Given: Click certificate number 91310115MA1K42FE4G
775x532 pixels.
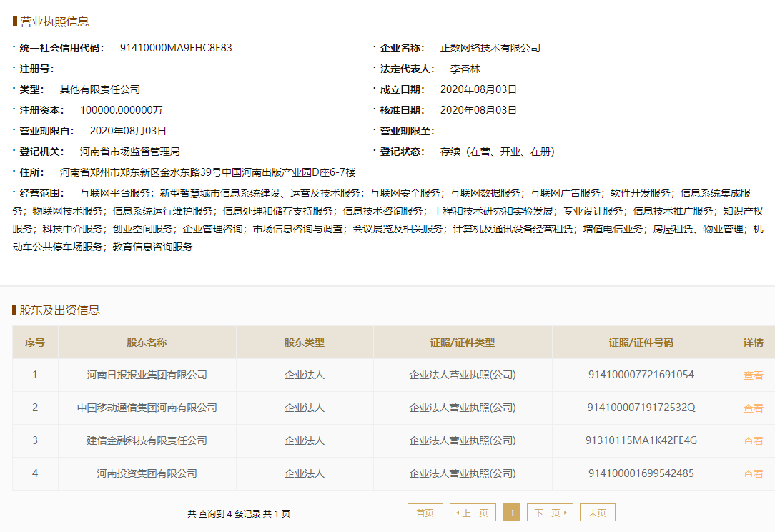Looking at the screenshot, I should pos(641,440).
